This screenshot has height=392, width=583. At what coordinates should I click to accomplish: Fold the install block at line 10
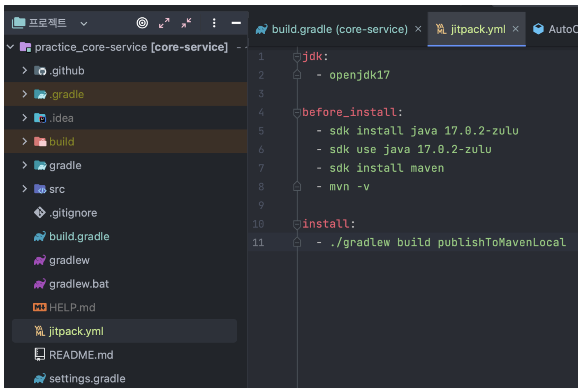click(297, 225)
